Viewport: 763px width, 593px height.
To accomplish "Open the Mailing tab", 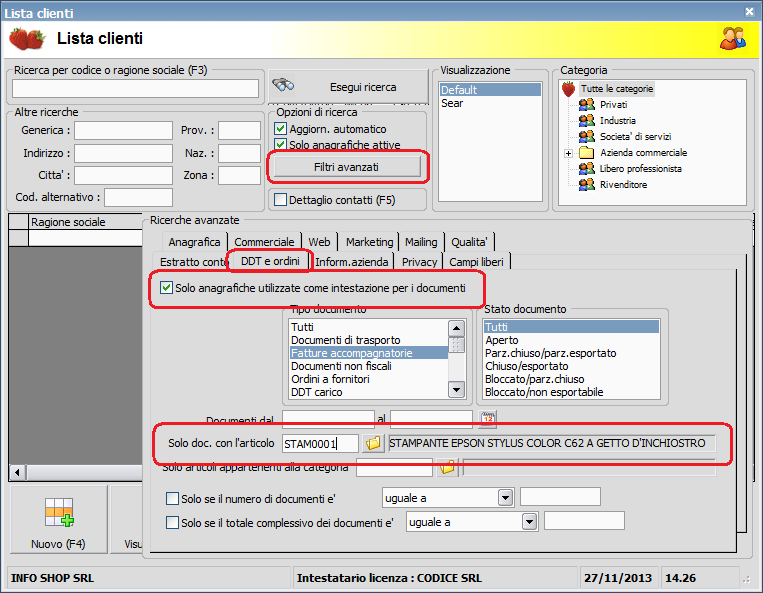I will click(x=421, y=242).
